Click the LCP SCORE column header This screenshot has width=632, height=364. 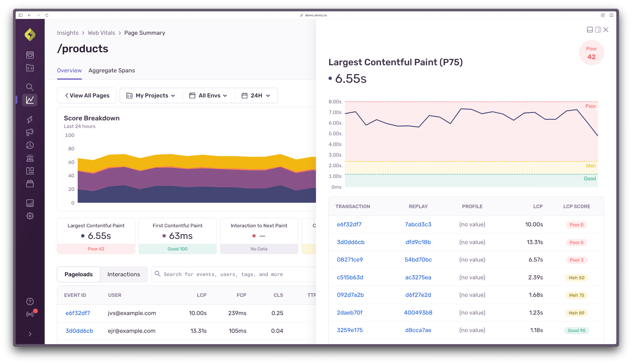pyautogui.click(x=577, y=206)
